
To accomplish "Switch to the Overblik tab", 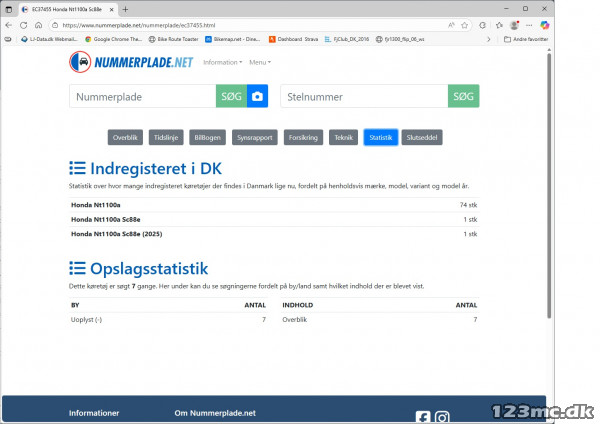I will (x=125, y=138).
